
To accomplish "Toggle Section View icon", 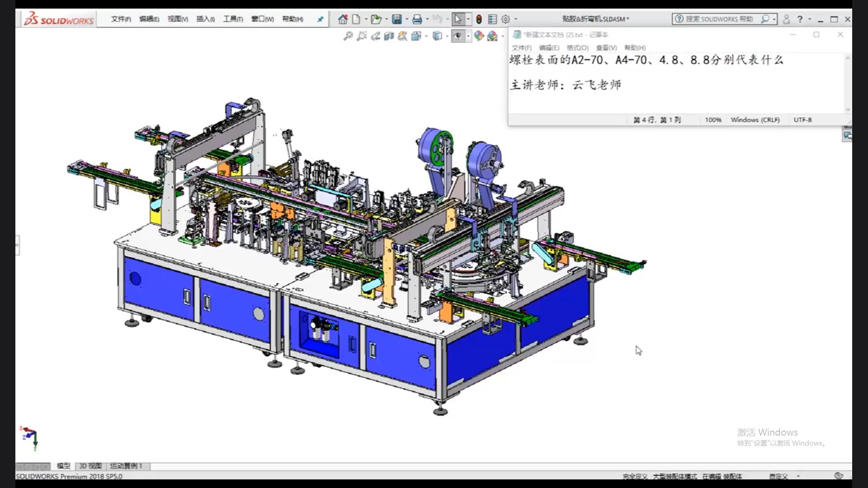I will (389, 36).
